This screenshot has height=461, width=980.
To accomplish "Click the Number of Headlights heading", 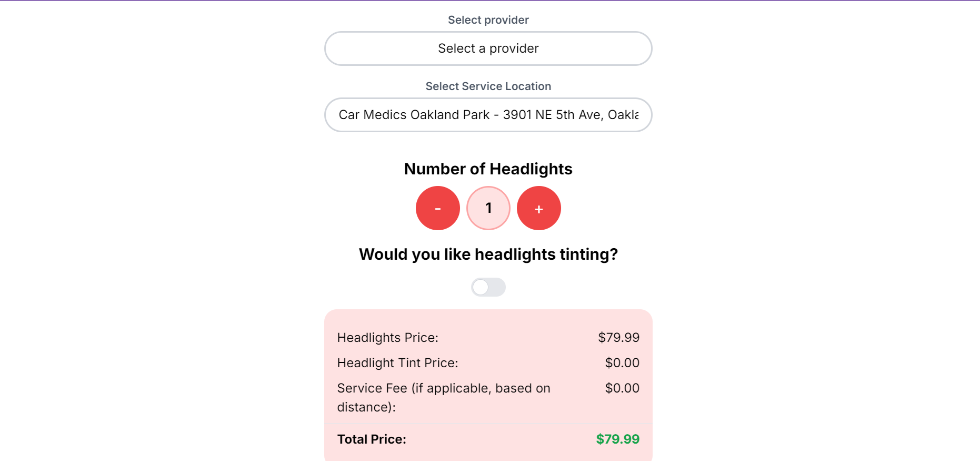I will 488,169.
